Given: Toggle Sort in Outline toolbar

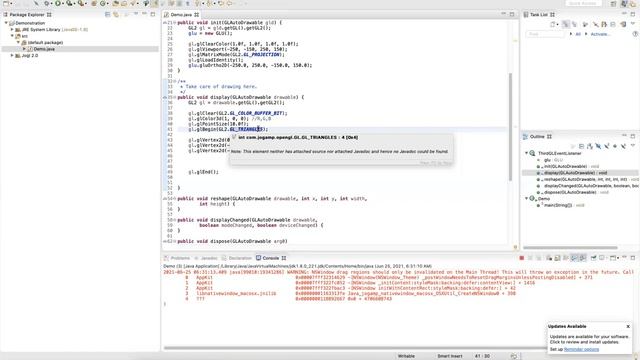Looking at the screenshot, I should [590, 146].
